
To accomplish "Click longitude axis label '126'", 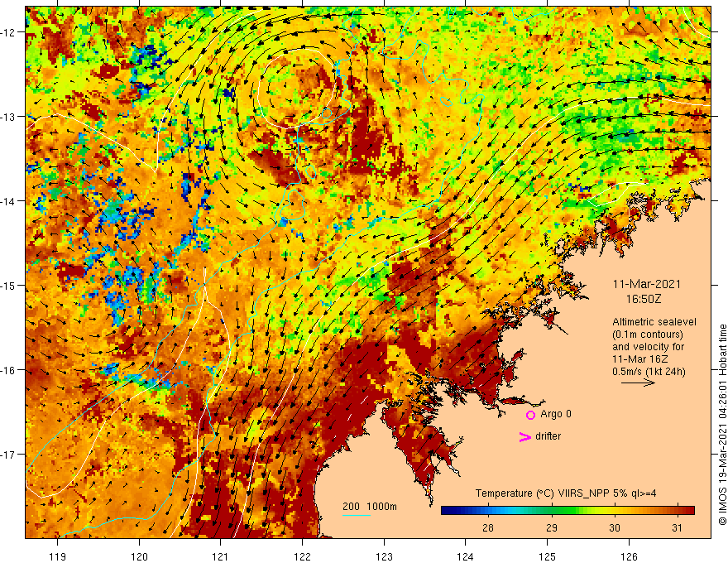I will point(629,556).
